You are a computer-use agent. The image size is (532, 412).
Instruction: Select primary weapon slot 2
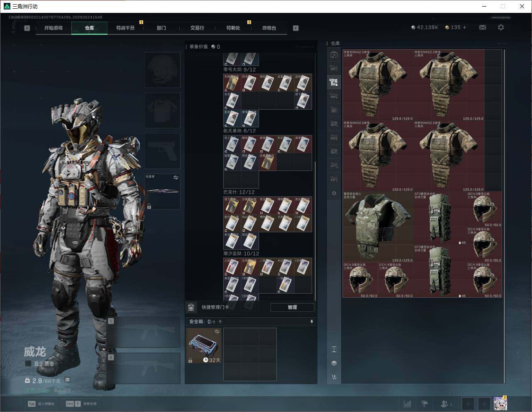[x=144, y=368]
